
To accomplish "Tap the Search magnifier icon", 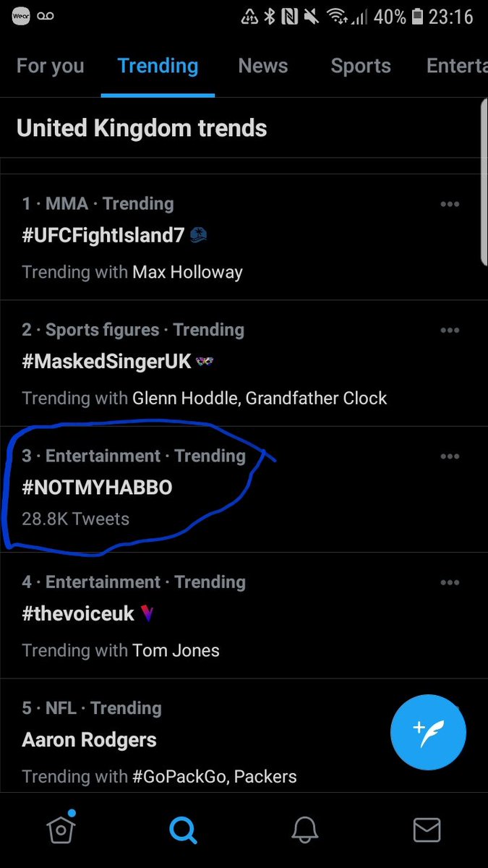I will click(183, 830).
